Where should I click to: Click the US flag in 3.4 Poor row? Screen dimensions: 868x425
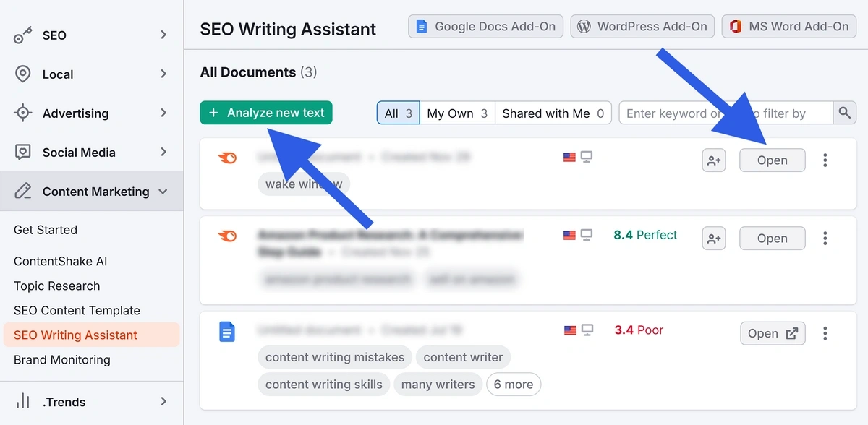pos(570,330)
